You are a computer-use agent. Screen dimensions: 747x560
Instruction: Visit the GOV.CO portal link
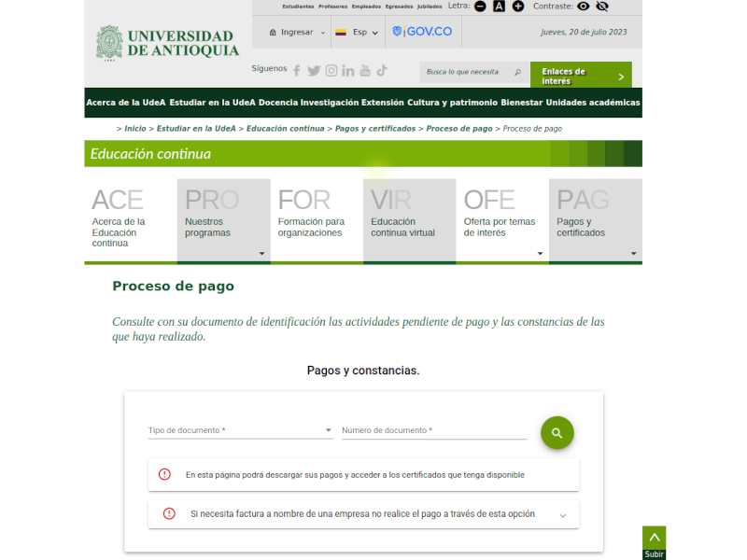tap(422, 32)
